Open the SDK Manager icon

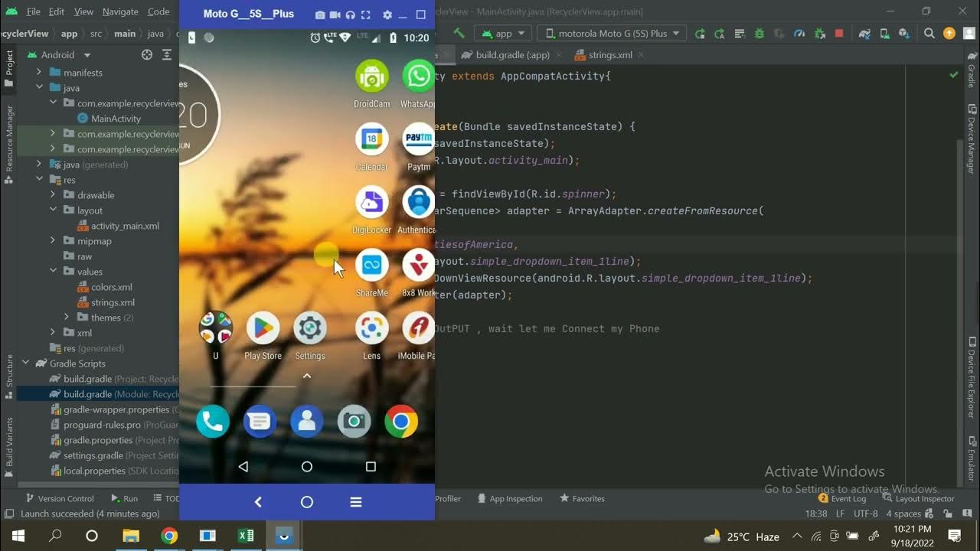point(904,34)
